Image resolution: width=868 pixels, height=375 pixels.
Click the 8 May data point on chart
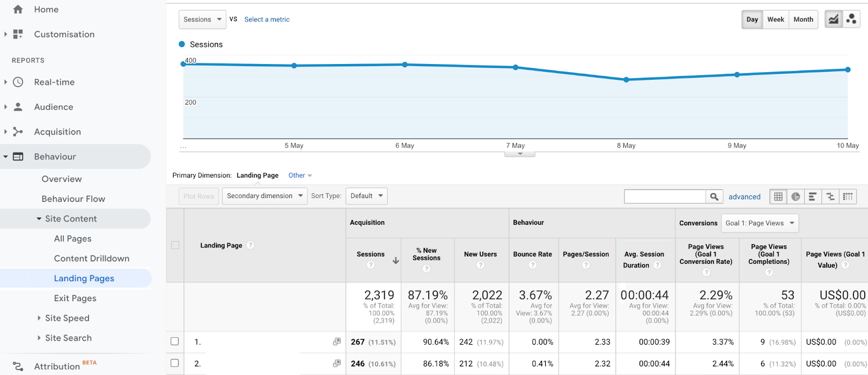[626, 80]
